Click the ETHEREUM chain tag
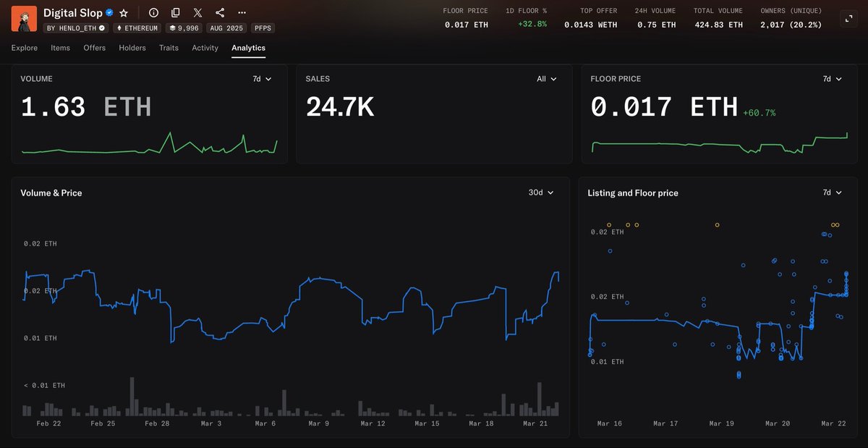Screen dimensions: 868x448 pyautogui.click(x=137, y=28)
